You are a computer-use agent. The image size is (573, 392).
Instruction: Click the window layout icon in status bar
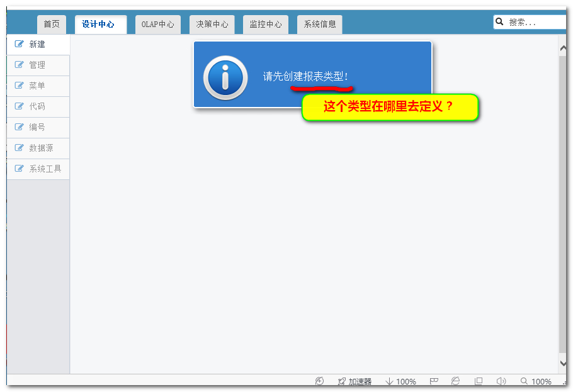tap(479, 381)
